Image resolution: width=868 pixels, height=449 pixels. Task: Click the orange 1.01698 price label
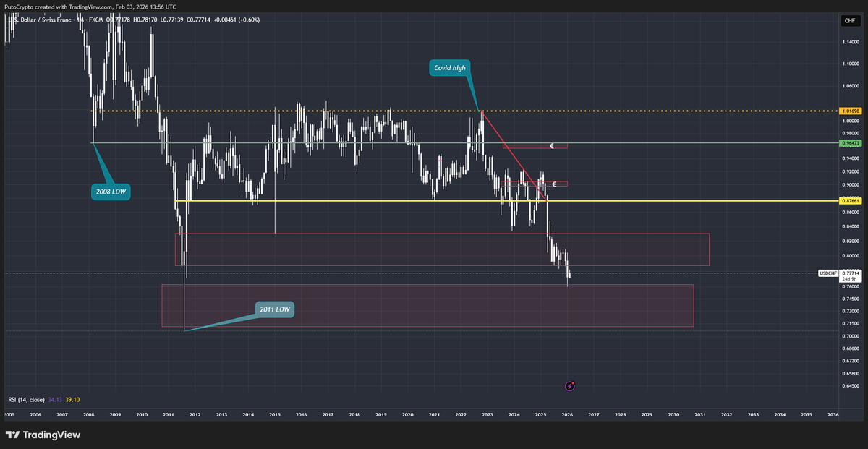pos(849,111)
